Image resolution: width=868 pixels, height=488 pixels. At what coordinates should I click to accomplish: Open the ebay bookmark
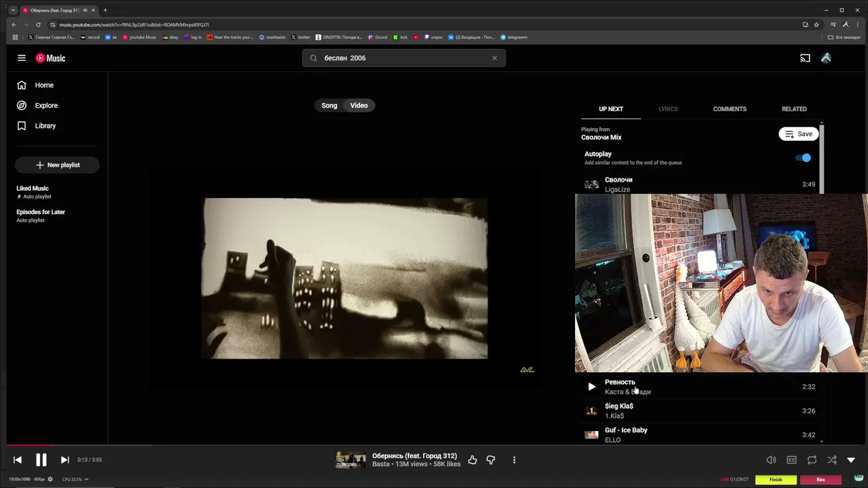coord(170,37)
